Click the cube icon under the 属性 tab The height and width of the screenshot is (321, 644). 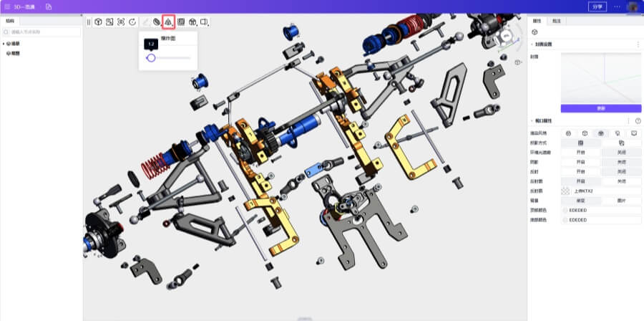(x=535, y=32)
